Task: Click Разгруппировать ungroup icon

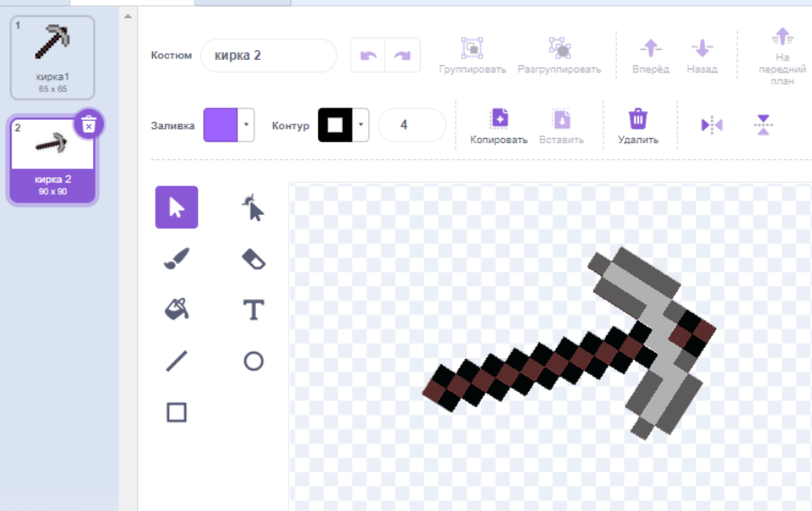Action: [x=560, y=55]
